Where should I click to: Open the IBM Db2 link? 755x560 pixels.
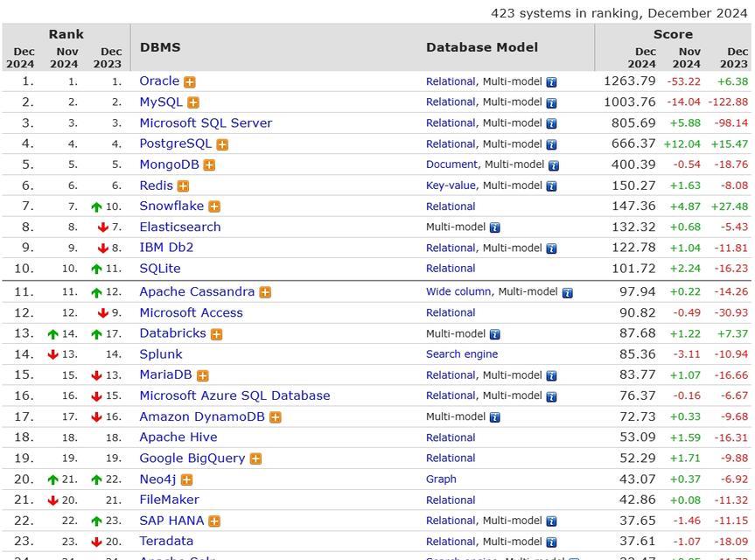click(x=166, y=248)
